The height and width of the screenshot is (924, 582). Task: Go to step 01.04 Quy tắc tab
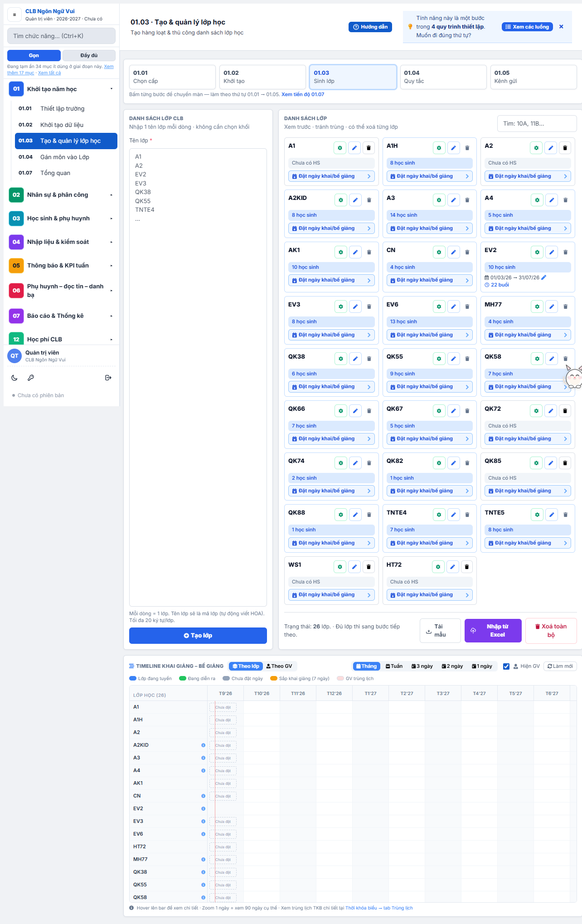coord(443,77)
